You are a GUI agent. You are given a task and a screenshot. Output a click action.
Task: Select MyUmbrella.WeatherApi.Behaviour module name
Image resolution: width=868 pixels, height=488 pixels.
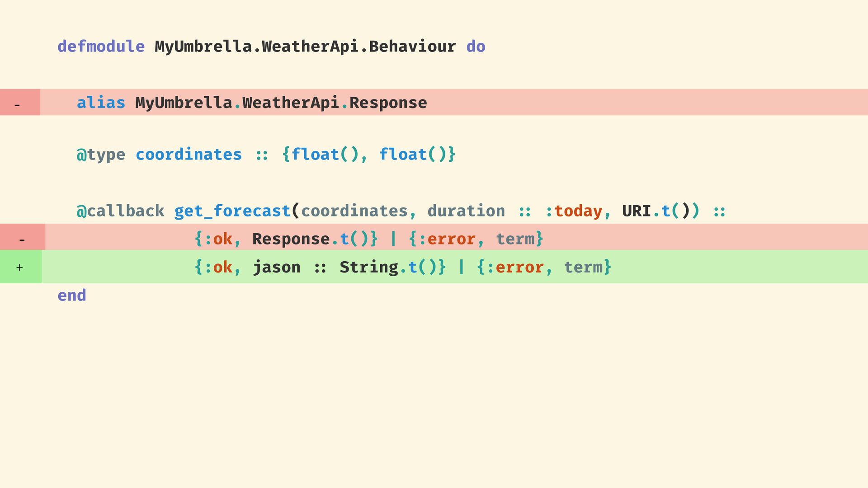(x=305, y=47)
